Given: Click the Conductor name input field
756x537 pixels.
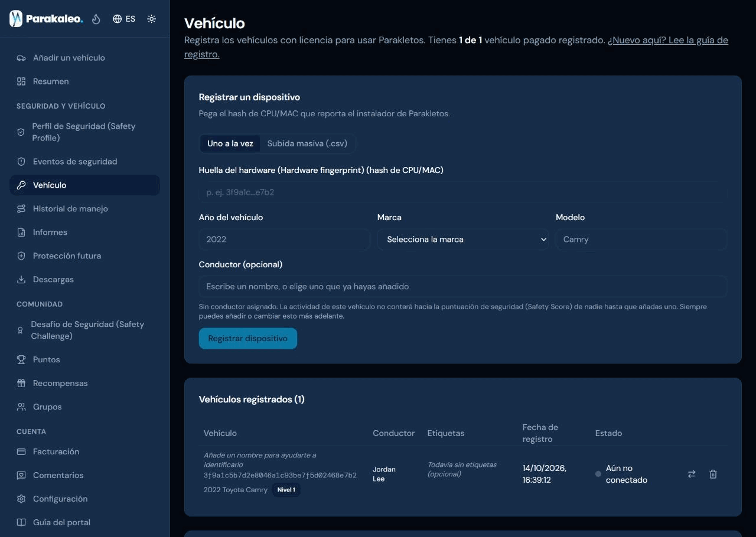Looking at the screenshot, I should (463, 287).
